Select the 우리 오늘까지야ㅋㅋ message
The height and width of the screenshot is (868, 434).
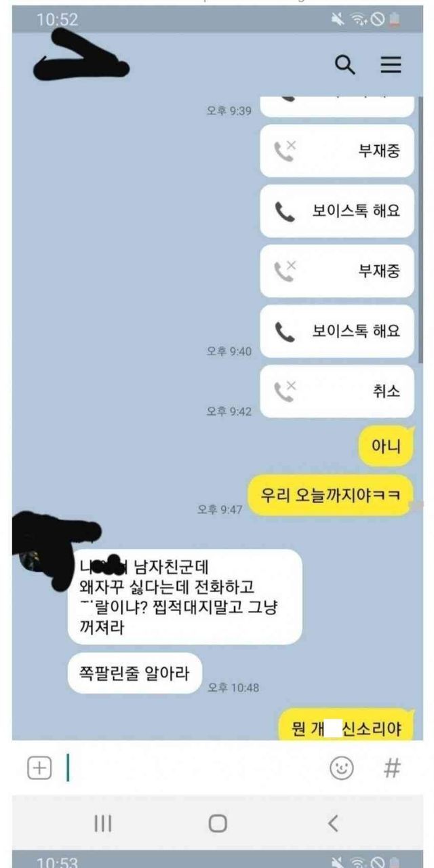[330, 495]
